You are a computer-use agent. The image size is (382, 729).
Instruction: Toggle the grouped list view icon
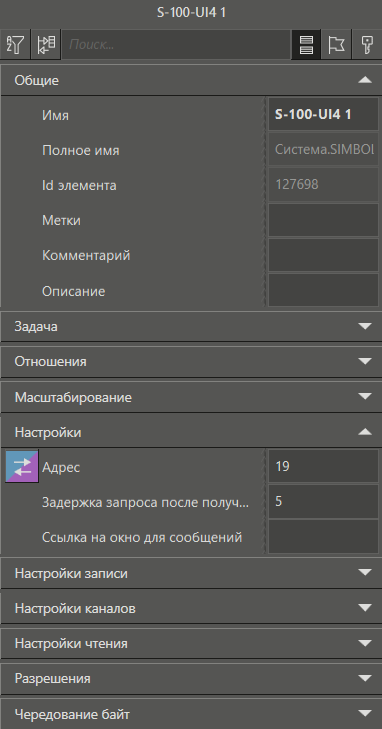pos(306,45)
